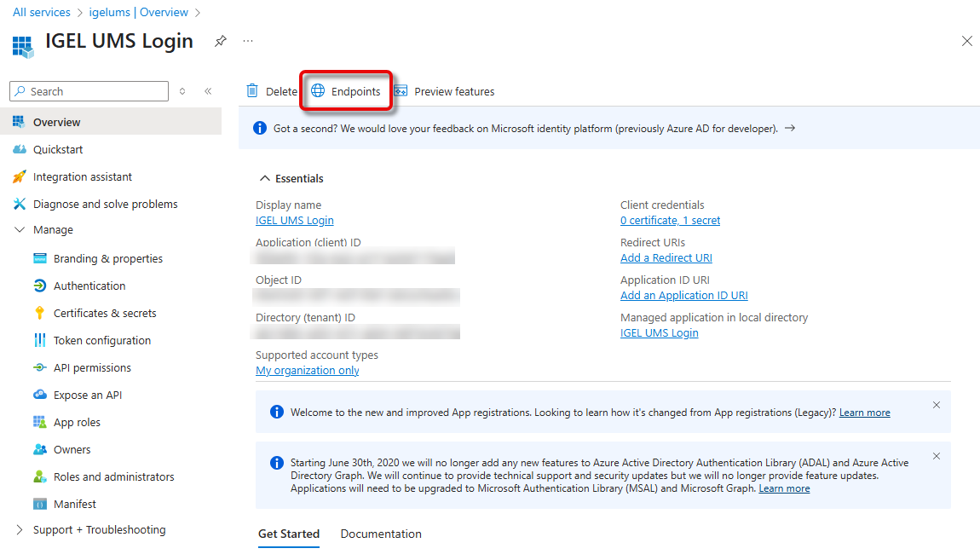Pin the IGEL UMS Login page
Viewport: 980px width, 560px height.
coord(221,41)
